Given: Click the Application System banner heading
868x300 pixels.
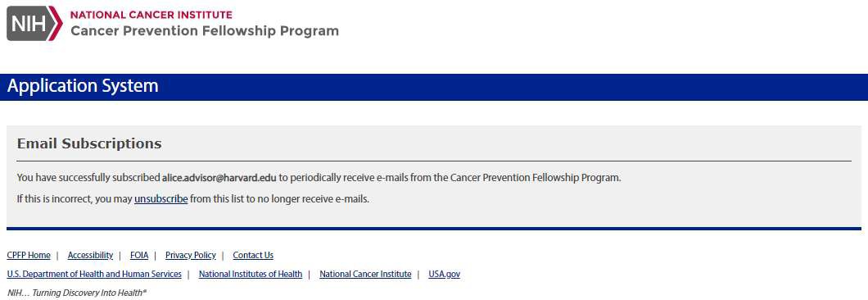Looking at the screenshot, I should [83, 86].
